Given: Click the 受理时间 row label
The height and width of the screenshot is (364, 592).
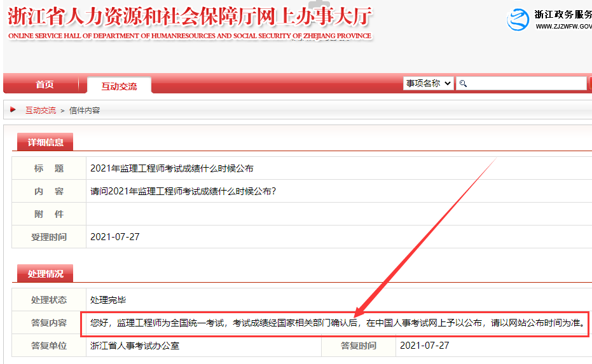Looking at the screenshot, I should (x=49, y=237).
